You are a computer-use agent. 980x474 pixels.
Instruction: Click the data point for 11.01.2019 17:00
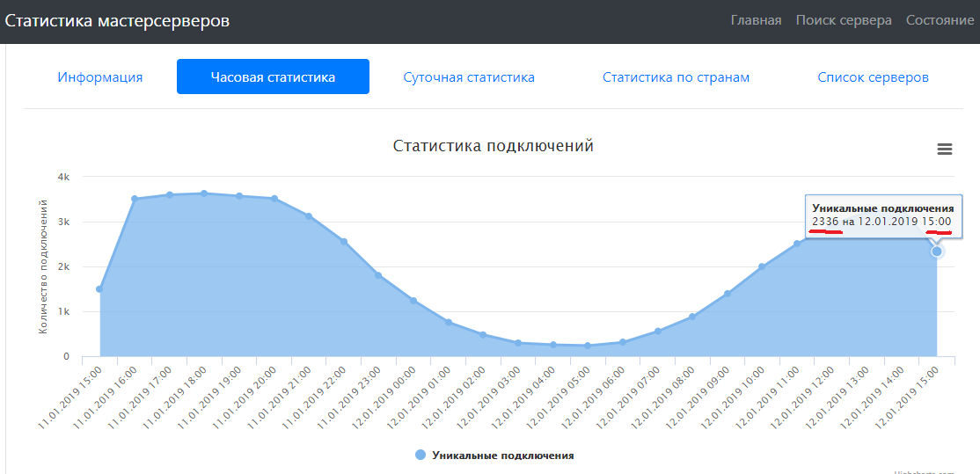[170, 195]
